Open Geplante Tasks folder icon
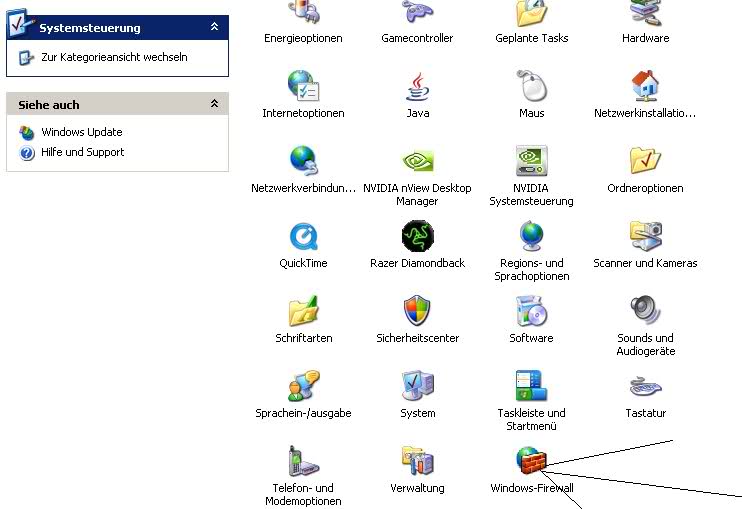 (x=531, y=13)
